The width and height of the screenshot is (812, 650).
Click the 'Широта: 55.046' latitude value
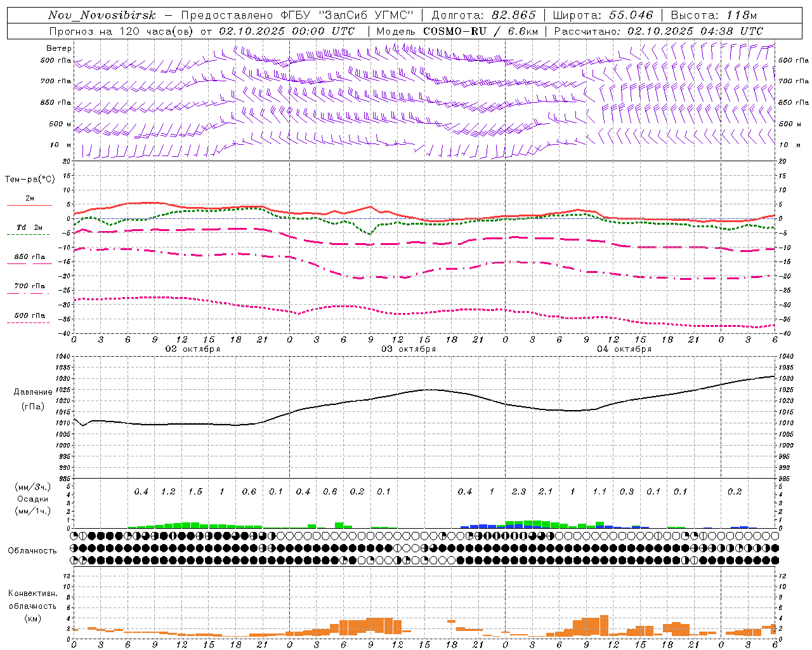point(603,15)
